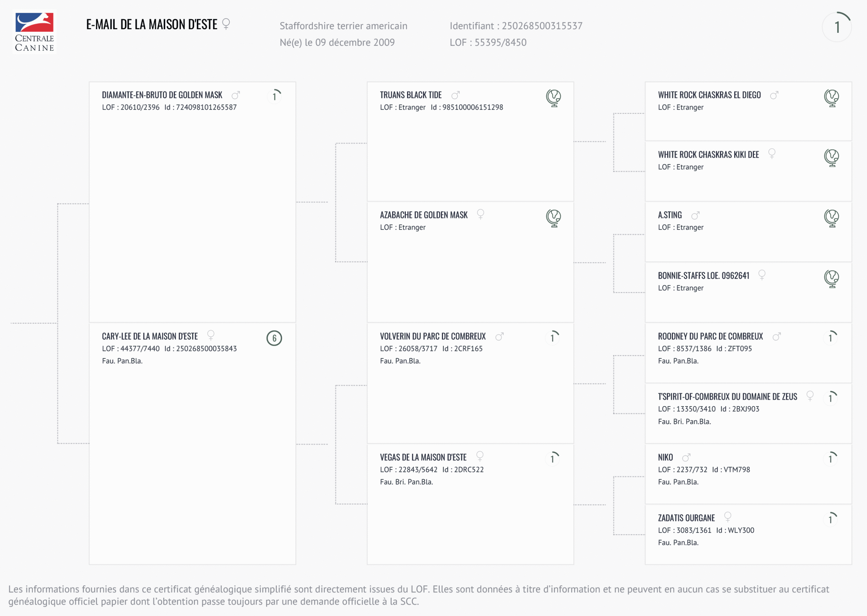
Task: Open T'SPIRIT-OF-COMBREUX DU DOMAINE DE ZEUS entry
Action: pyautogui.click(x=727, y=397)
